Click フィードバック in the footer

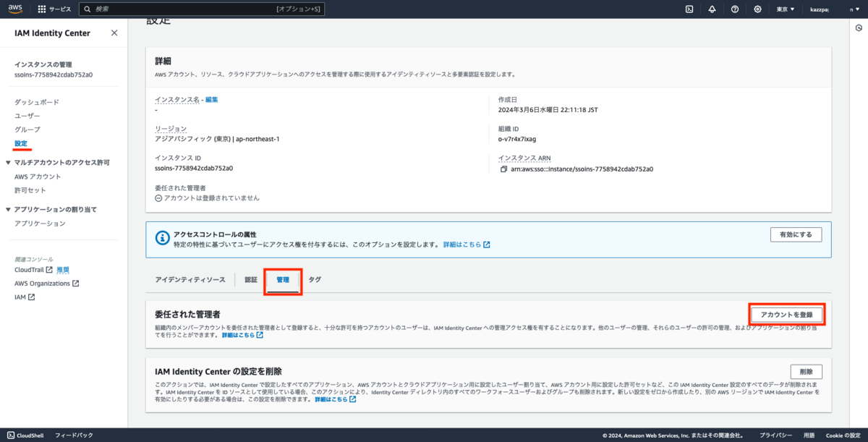click(74, 435)
